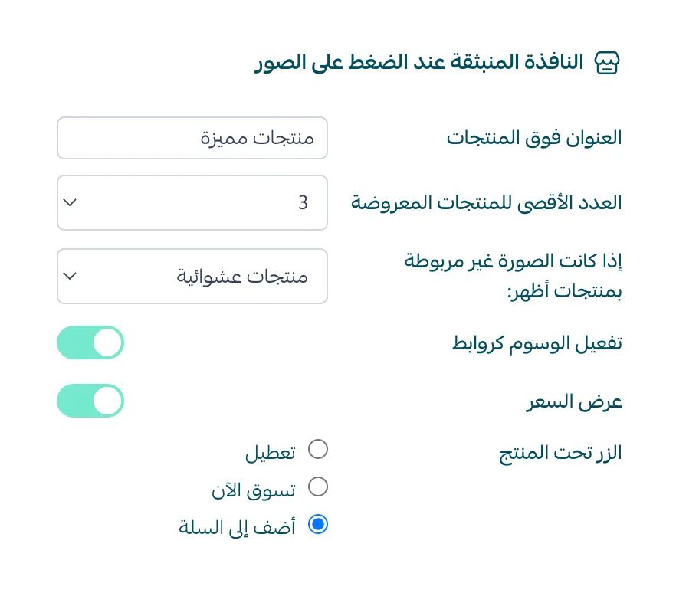Click the 'الزر تحت المنتج' label
The width and height of the screenshot is (676, 616).
[560, 453]
